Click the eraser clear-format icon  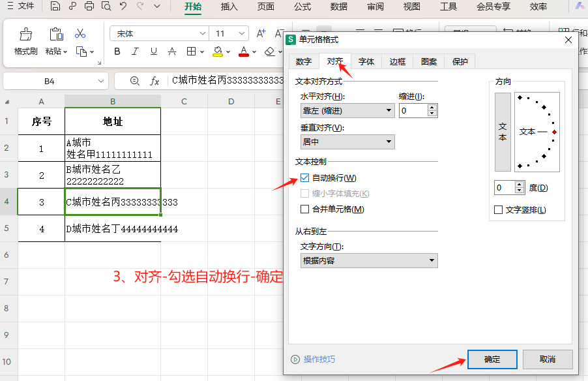coord(269,52)
